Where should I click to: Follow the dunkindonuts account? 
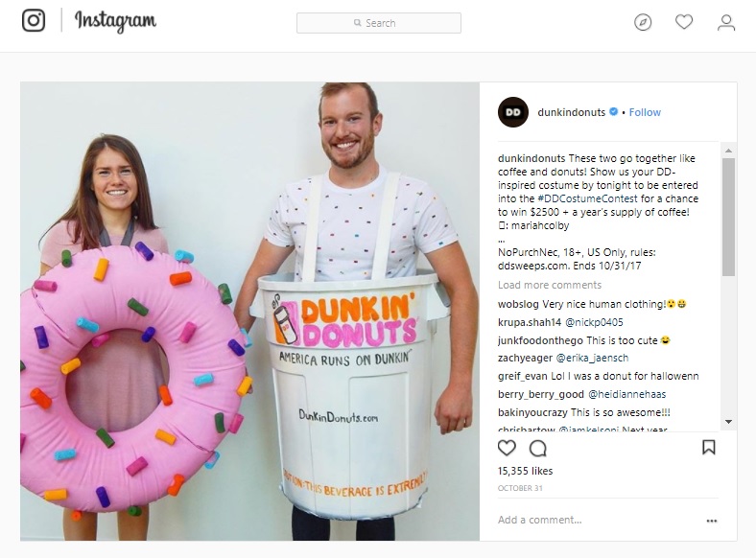tap(645, 112)
